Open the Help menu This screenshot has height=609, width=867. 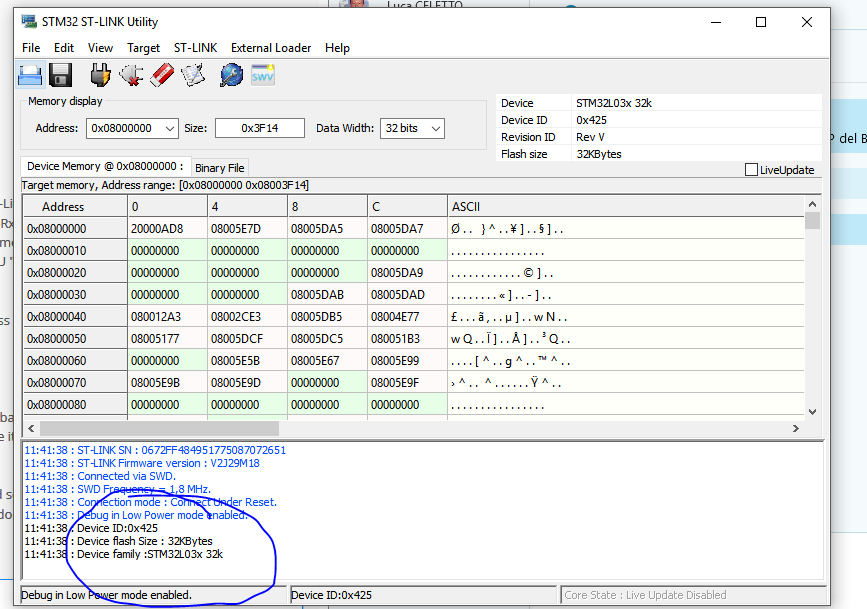pos(337,48)
